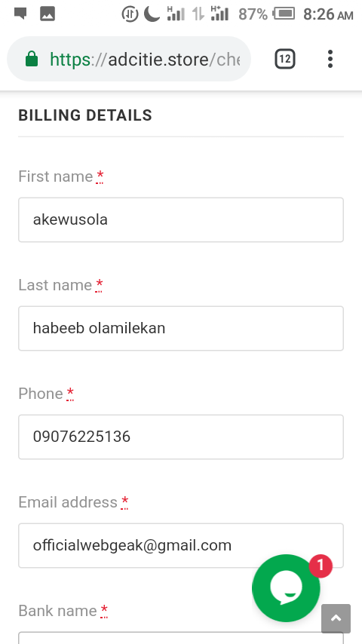Tap the clock showing 8:26 AM

[x=328, y=14]
